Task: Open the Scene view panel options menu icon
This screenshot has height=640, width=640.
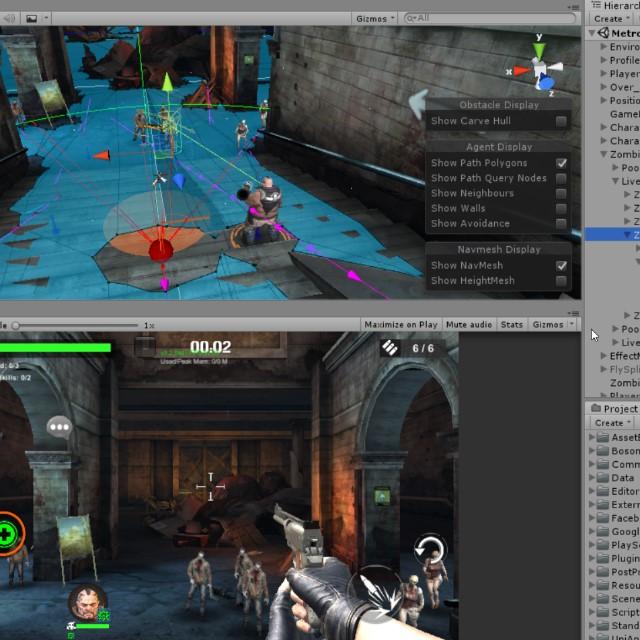Action: [574, 7]
